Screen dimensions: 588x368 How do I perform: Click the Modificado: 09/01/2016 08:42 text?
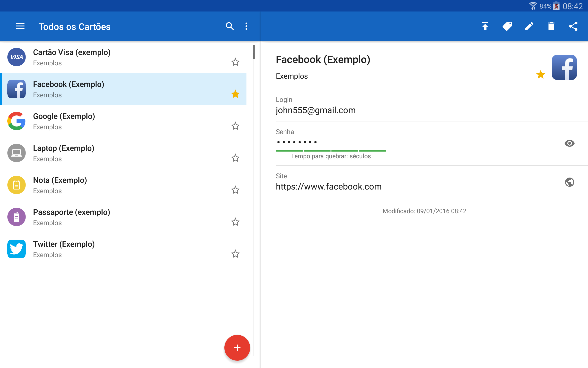click(424, 211)
